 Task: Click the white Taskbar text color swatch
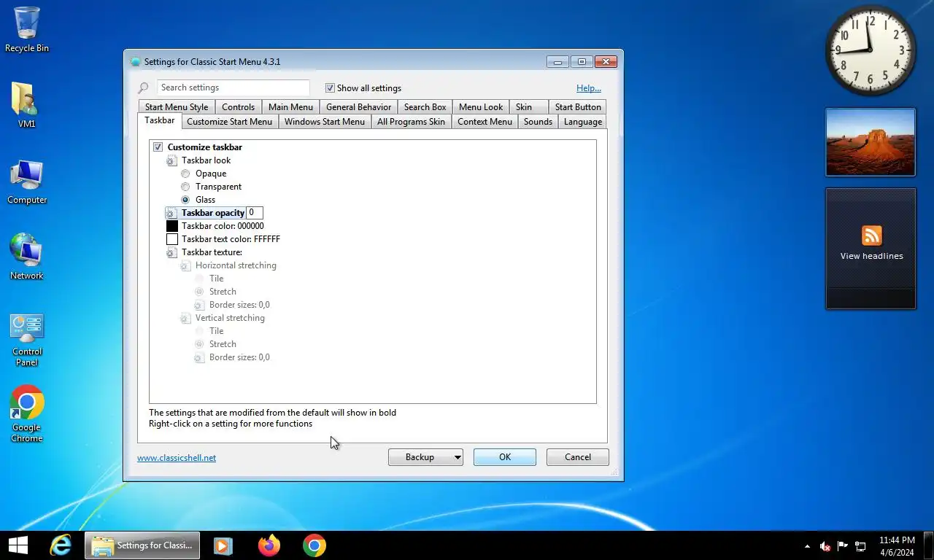[x=172, y=239]
